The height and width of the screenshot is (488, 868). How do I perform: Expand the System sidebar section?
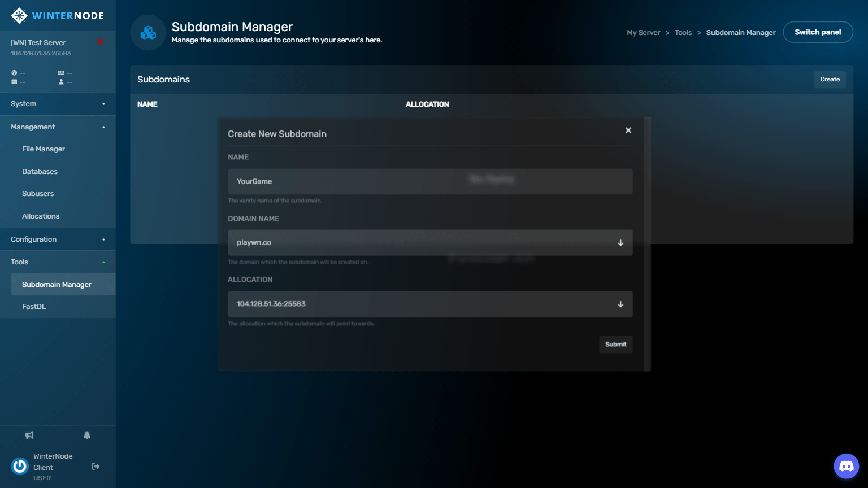coord(58,104)
